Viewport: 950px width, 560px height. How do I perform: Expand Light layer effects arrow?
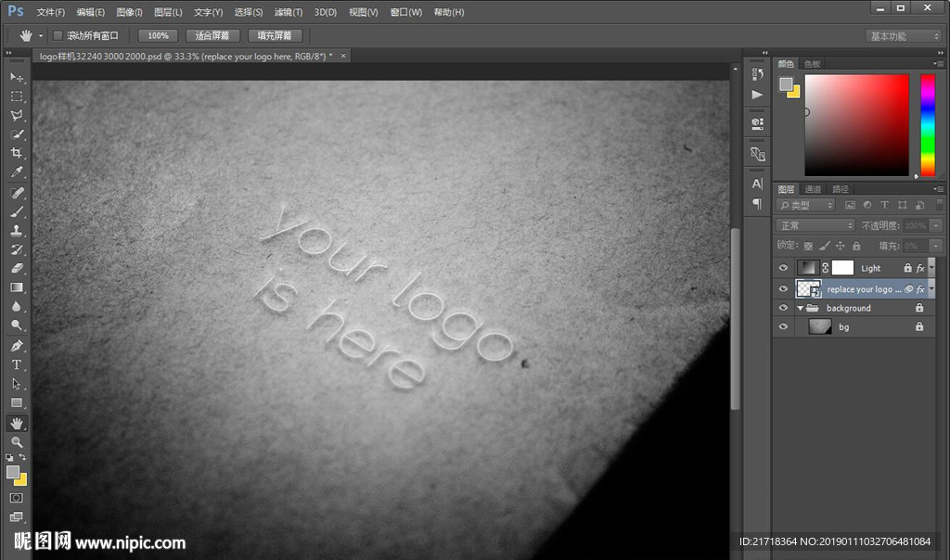[x=931, y=268]
